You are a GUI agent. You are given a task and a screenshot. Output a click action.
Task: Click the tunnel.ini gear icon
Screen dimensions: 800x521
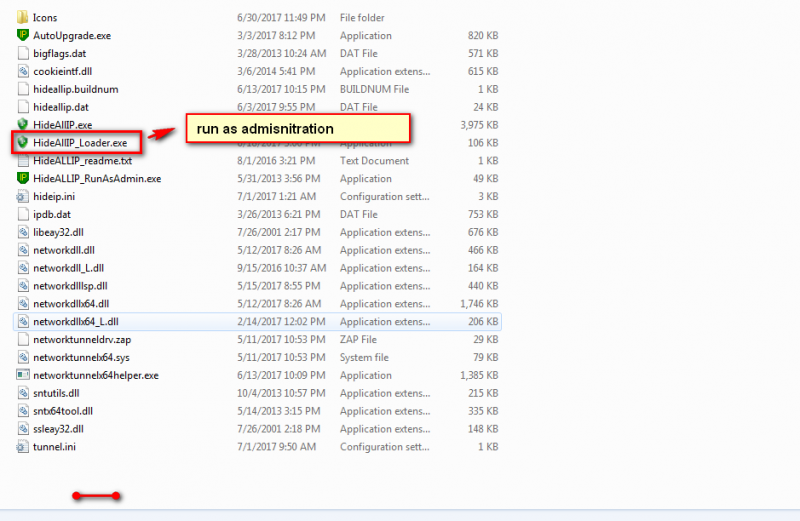(x=22, y=446)
